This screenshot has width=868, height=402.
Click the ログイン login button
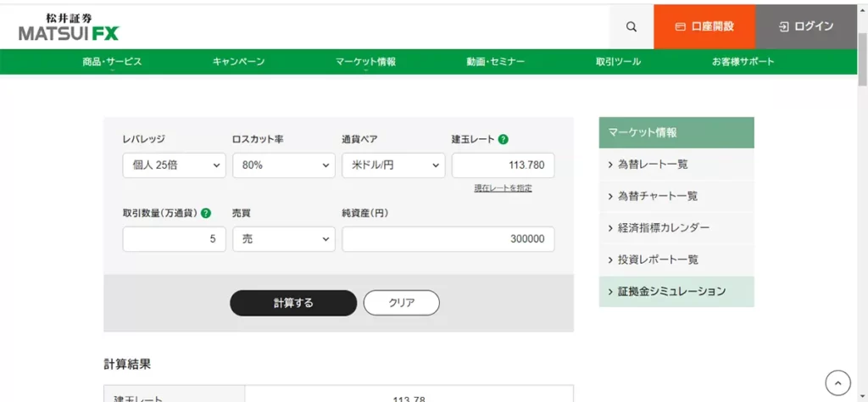[x=806, y=26]
